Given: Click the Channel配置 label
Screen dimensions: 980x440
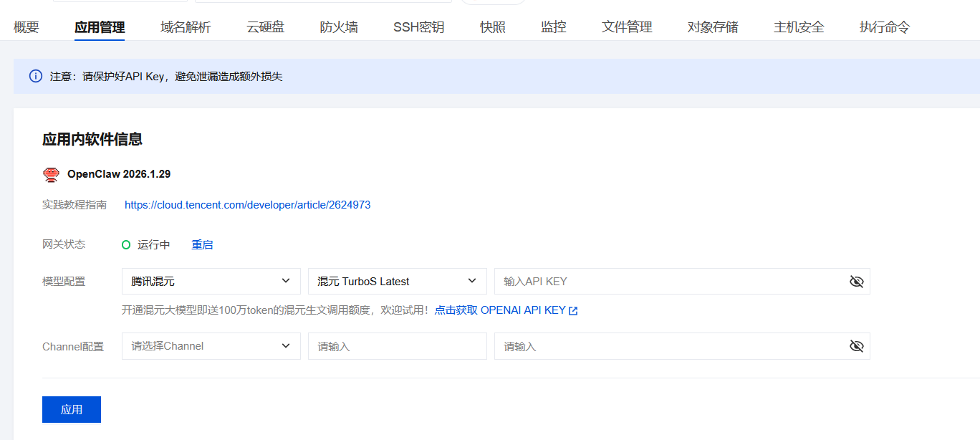Looking at the screenshot, I should click(x=73, y=347).
